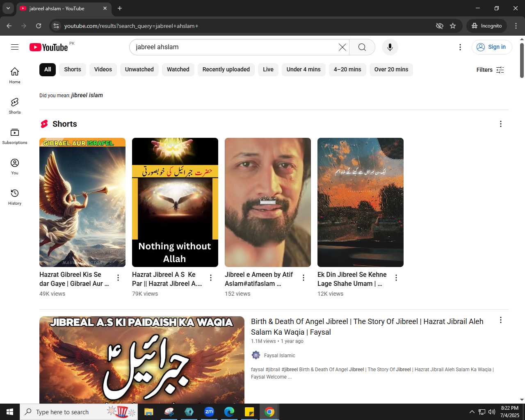Viewport: 525px width, 420px height.
Task: Select the All filter chip
Action: (x=48, y=69)
